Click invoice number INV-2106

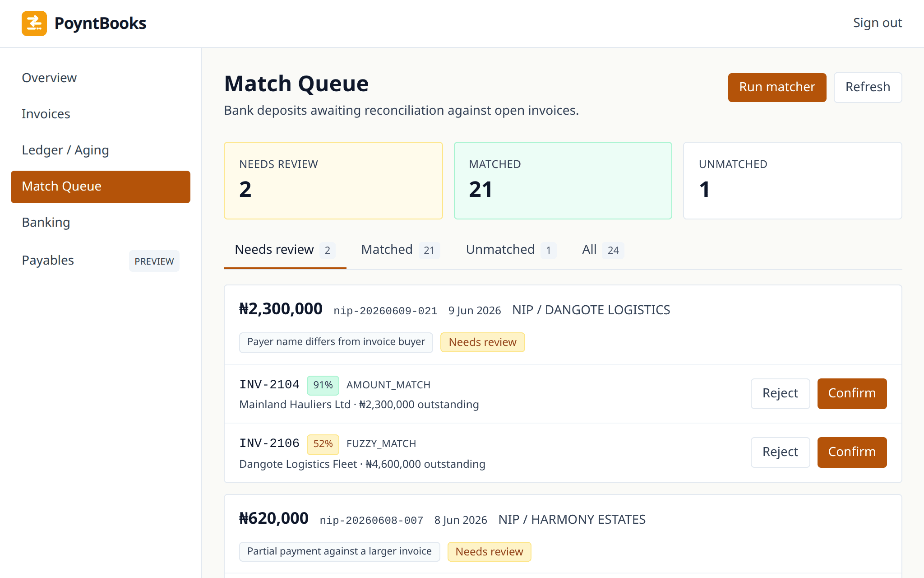point(269,443)
